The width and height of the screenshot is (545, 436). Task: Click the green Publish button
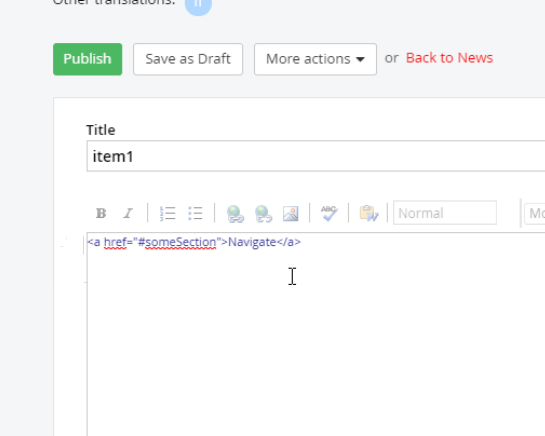coord(88,59)
